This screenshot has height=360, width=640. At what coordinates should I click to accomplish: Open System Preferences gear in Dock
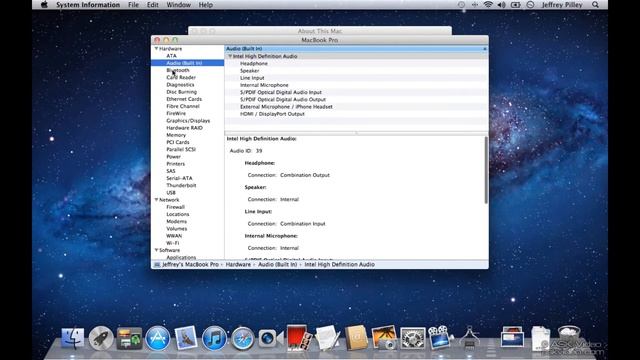pos(412,338)
